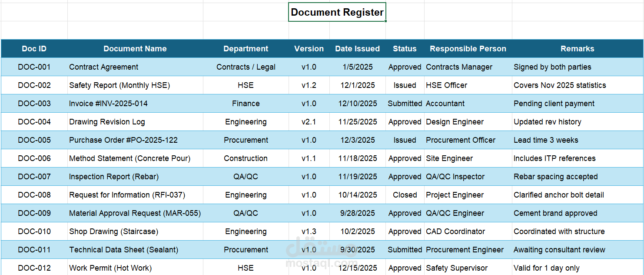The height and width of the screenshot is (275, 644).
Task: Select the Signed by both parties remark
Action: click(x=578, y=67)
